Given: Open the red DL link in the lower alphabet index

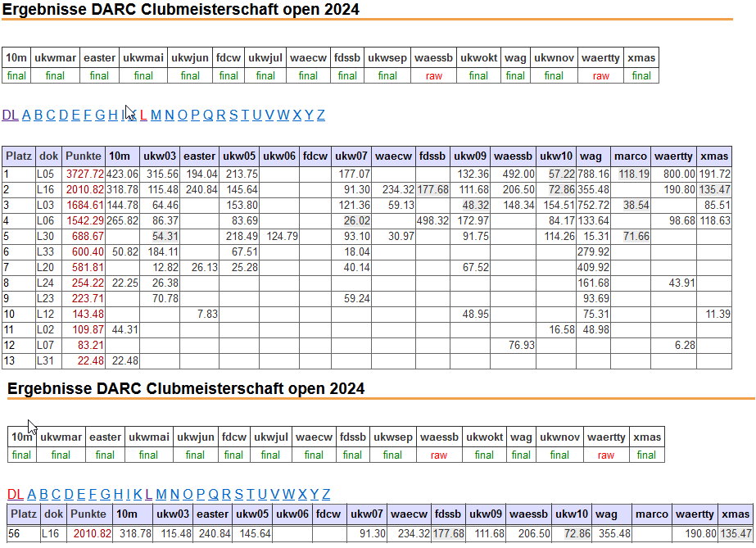Looking at the screenshot, I should [16, 495].
